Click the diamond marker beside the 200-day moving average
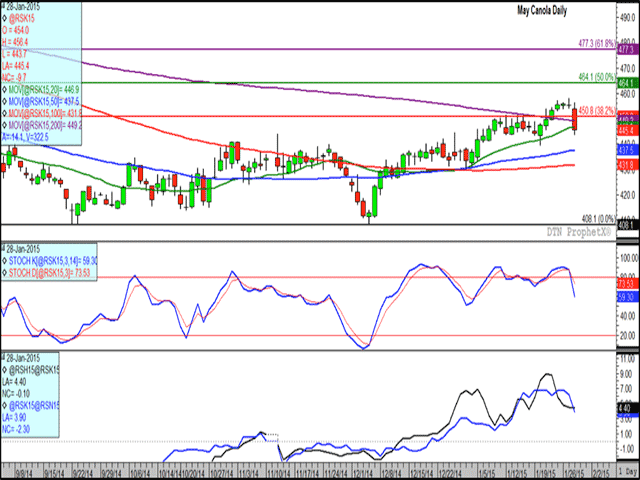640x480 pixels. (4, 124)
